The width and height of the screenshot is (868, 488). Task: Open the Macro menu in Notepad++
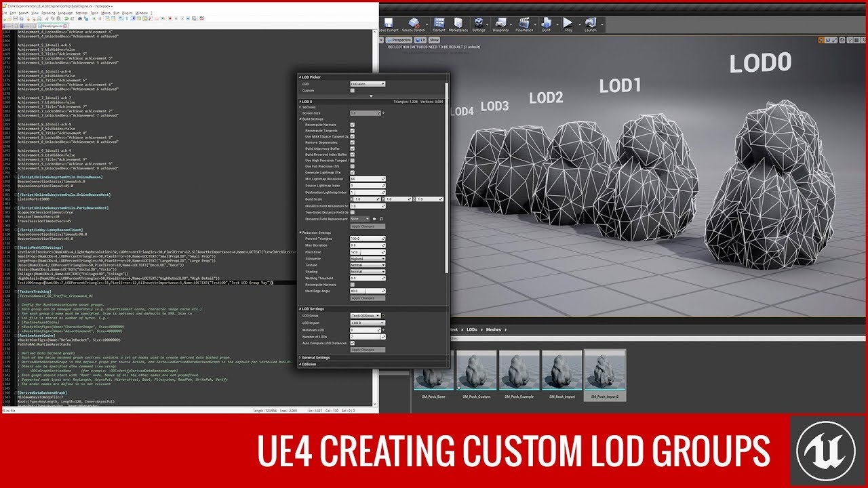coord(104,13)
